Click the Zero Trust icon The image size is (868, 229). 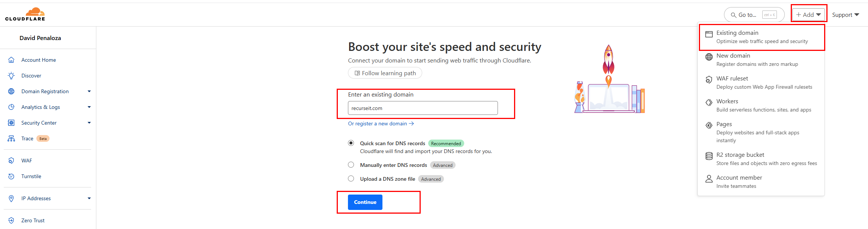pyautogui.click(x=11, y=220)
